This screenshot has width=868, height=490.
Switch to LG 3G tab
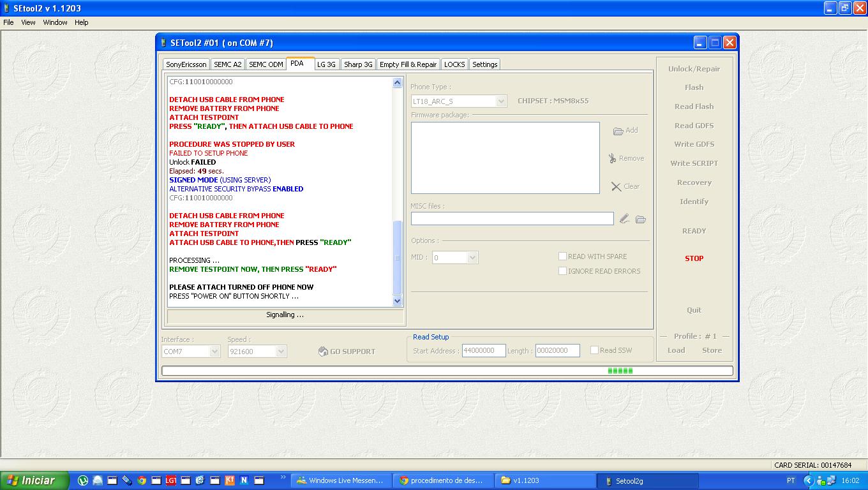pyautogui.click(x=326, y=64)
